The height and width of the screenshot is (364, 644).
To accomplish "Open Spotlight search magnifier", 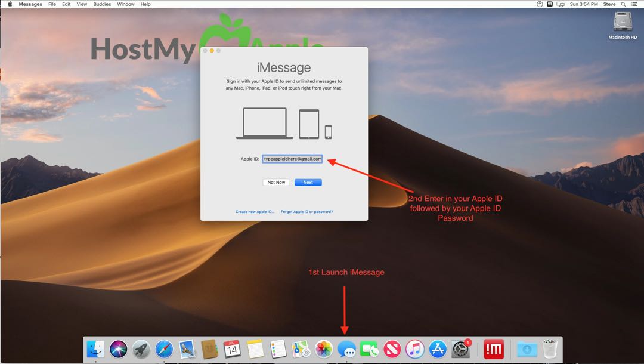I will [x=624, y=4].
